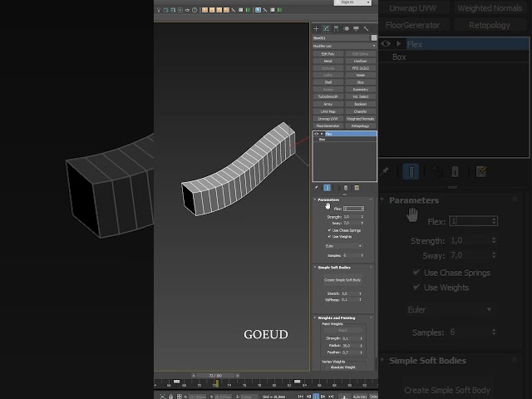Image resolution: width=532 pixels, height=399 pixels.
Task: Add the Symmetry modifier button
Action: coord(360,90)
